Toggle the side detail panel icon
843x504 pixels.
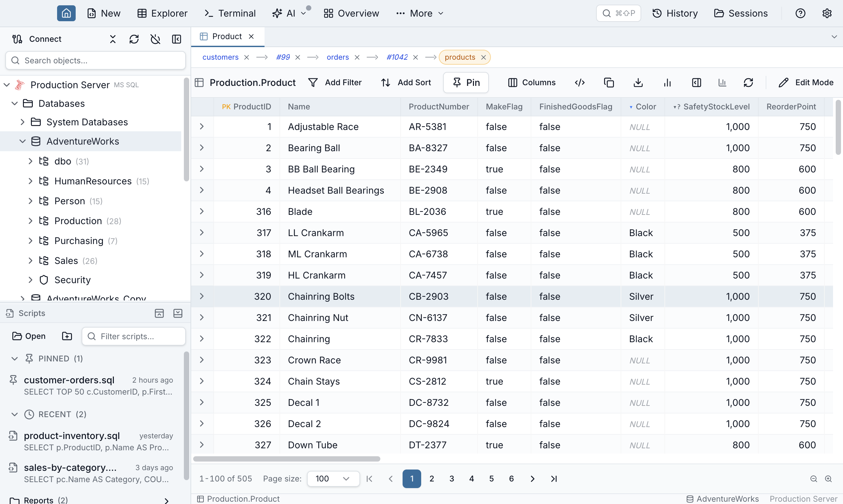click(x=696, y=83)
